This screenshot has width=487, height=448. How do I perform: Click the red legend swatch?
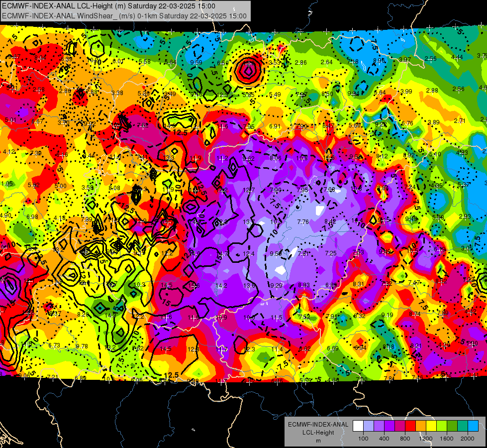click(410, 426)
